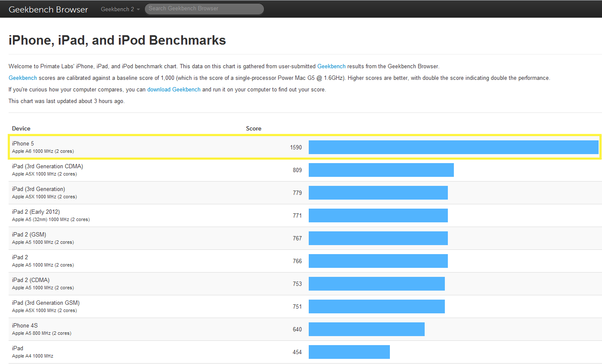
Task: Select iPad (3rd Generation CDMA) entry
Action: [47, 166]
